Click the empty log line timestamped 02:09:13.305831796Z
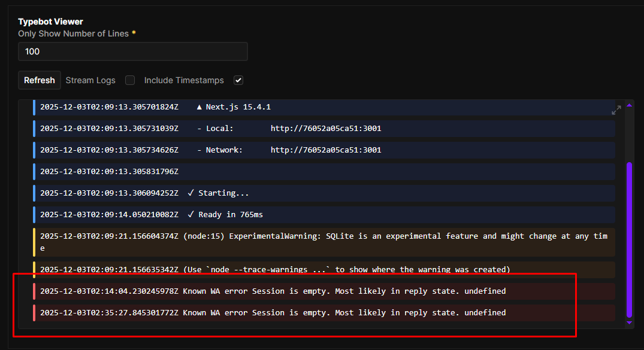The image size is (644, 350). 324,172
